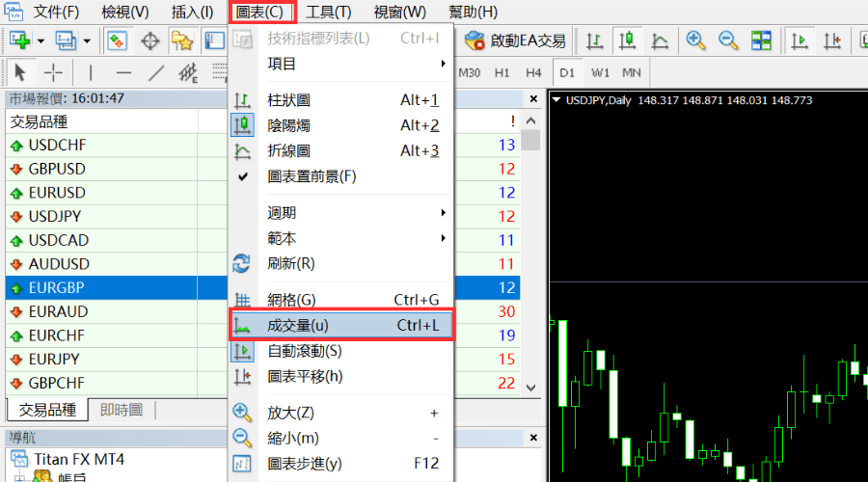Open the new chart dropdown arrow
Viewport: 868px width, 482px height.
point(41,40)
